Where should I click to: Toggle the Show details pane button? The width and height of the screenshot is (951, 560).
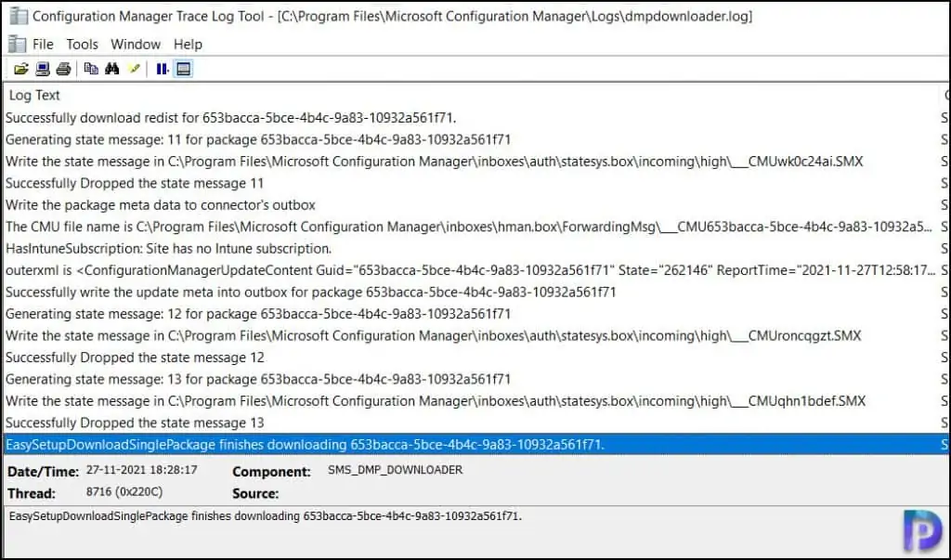[x=183, y=69]
